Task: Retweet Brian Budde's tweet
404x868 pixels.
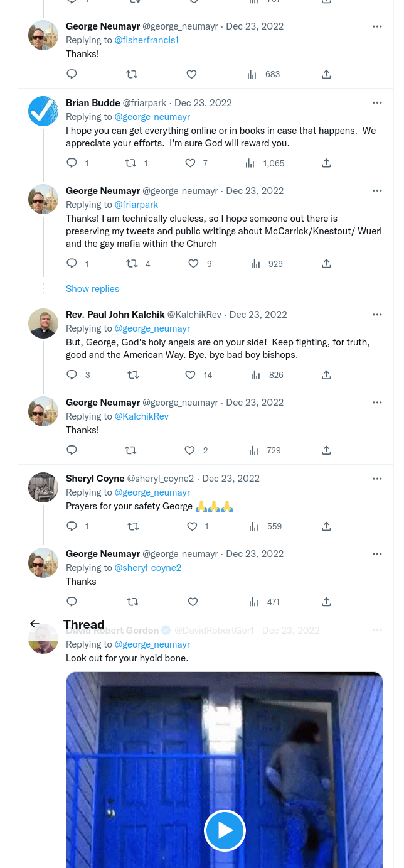Action: (131, 163)
